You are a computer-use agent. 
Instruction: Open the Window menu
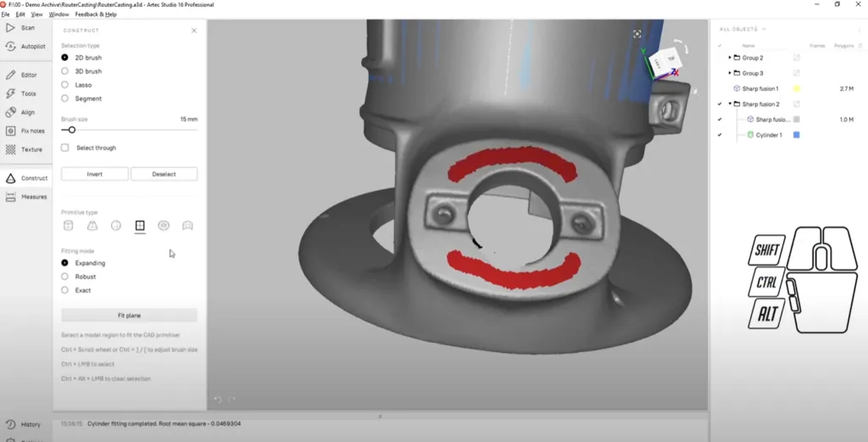(58, 14)
